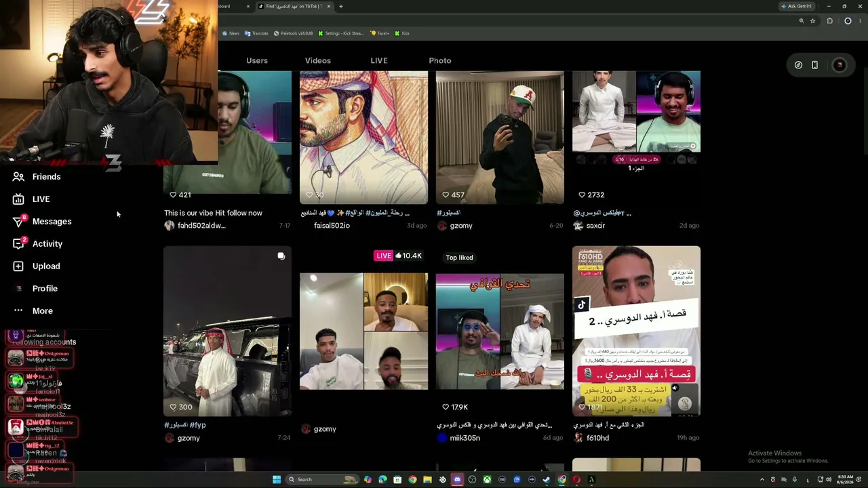Close the TikTok search tab
Image resolution: width=868 pixels, height=488 pixels.
pyautogui.click(x=329, y=6)
